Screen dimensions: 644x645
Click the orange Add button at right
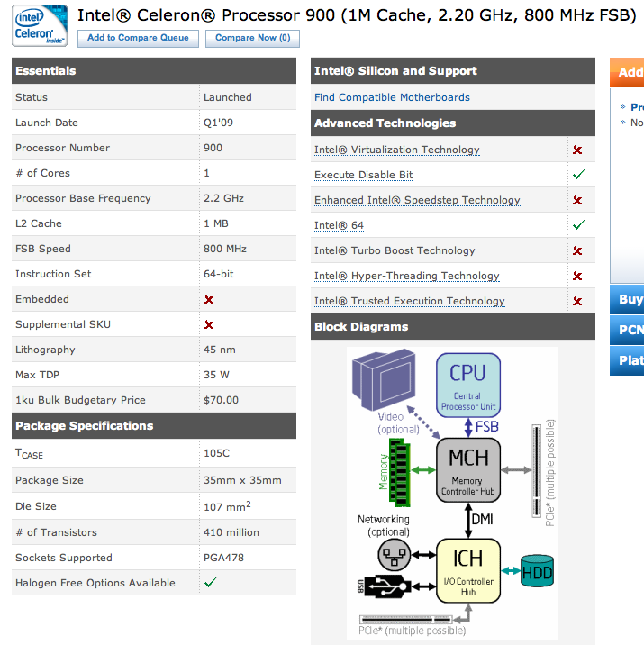point(627,72)
